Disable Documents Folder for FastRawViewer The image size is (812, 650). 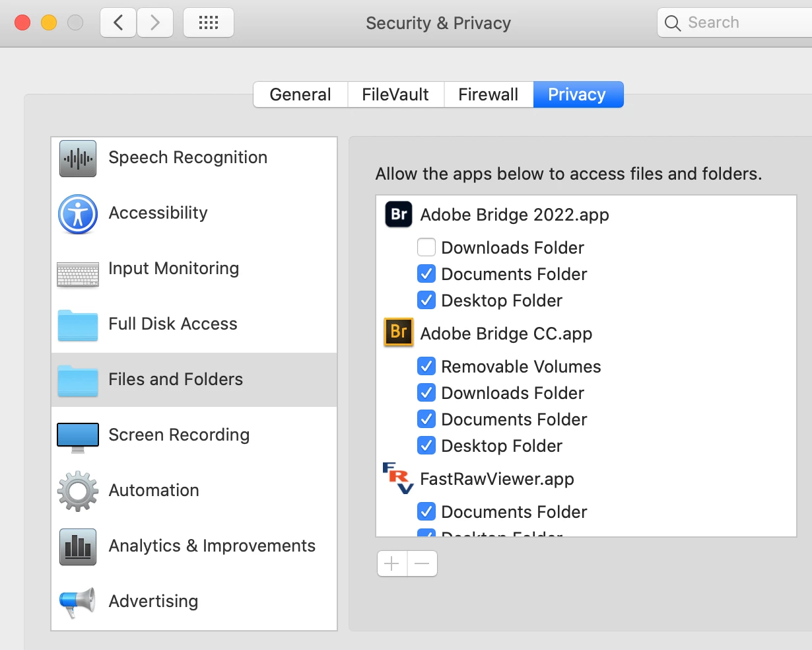(426, 512)
